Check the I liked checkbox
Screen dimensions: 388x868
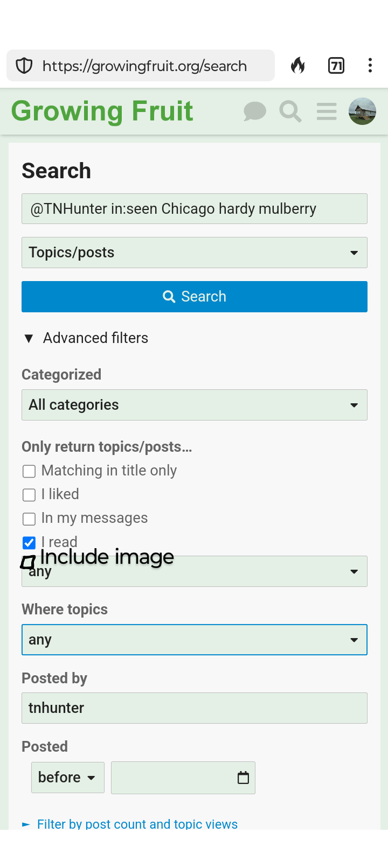29,495
